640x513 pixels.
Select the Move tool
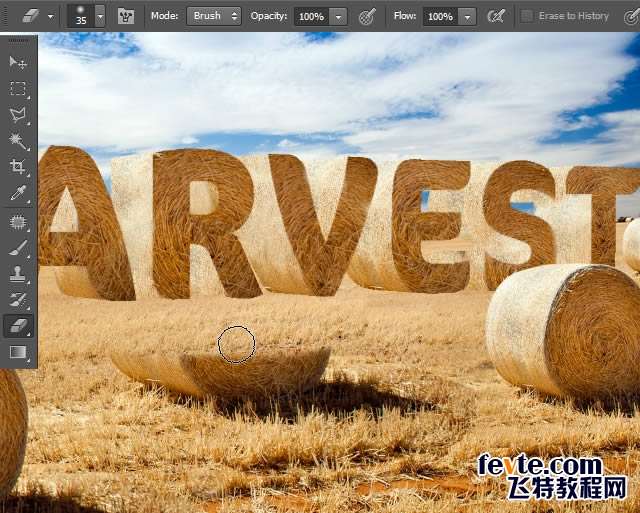pos(18,62)
